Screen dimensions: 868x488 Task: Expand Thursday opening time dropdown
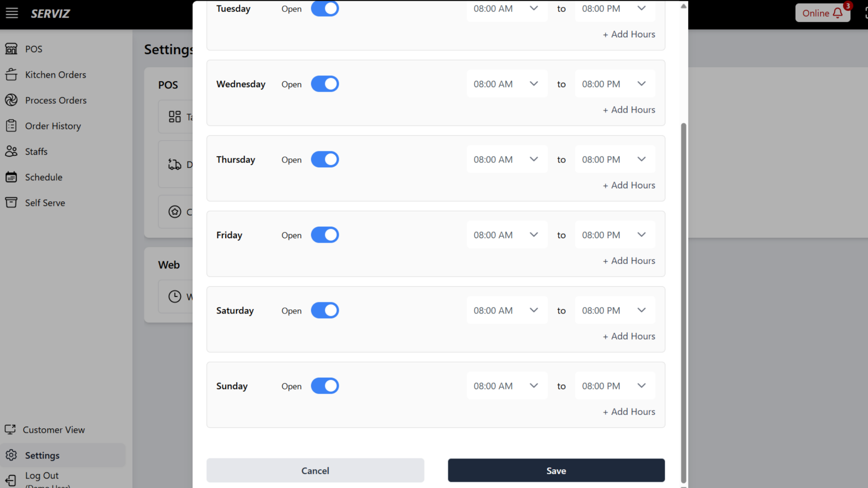(x=506, y=159)
